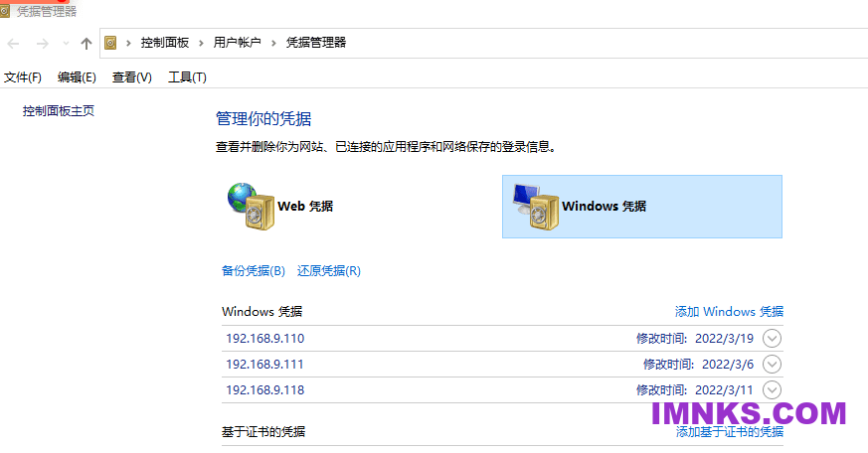Expand the 192.168.9.118 credential chevron
Image resolution: width=868 pixels, height=453 pixels.
[x=772, y=390]
